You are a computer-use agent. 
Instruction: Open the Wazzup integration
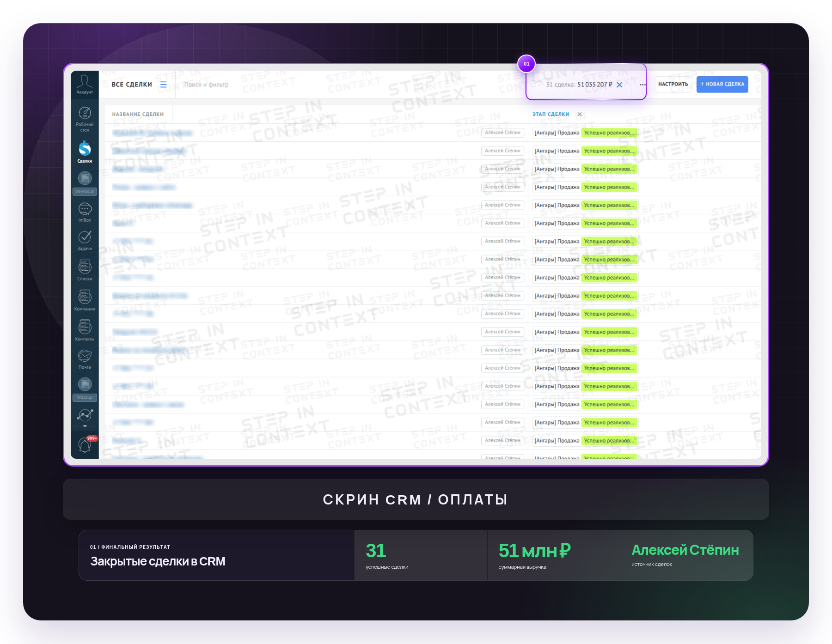[x=85, y=389]
